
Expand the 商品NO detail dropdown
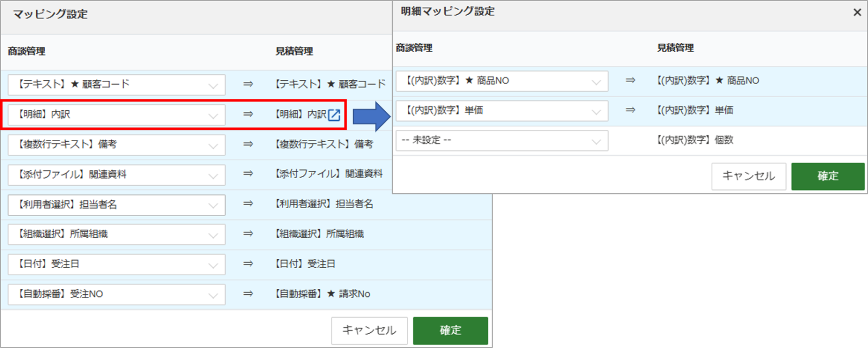(x=501, y=81)
